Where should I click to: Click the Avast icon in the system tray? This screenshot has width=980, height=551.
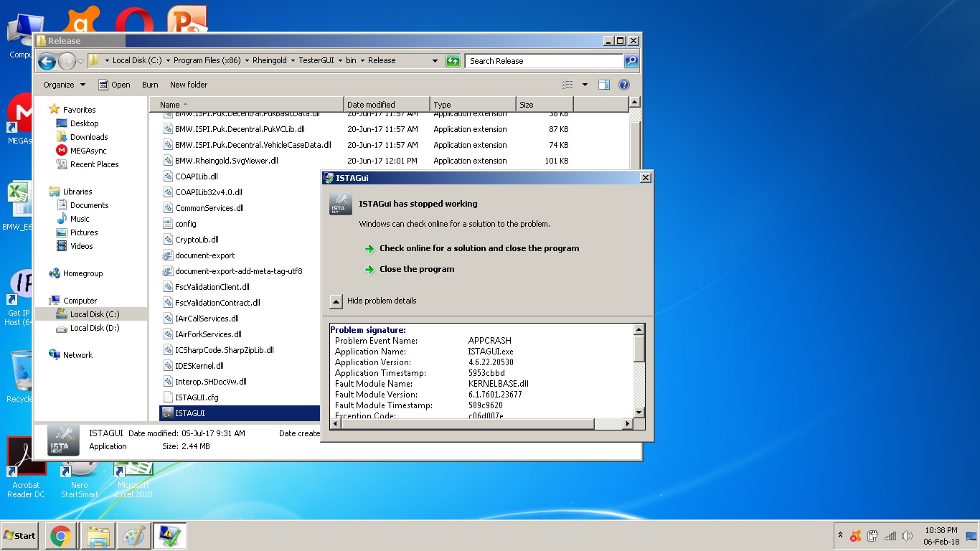pyautogui.click(x=855, y=536)
